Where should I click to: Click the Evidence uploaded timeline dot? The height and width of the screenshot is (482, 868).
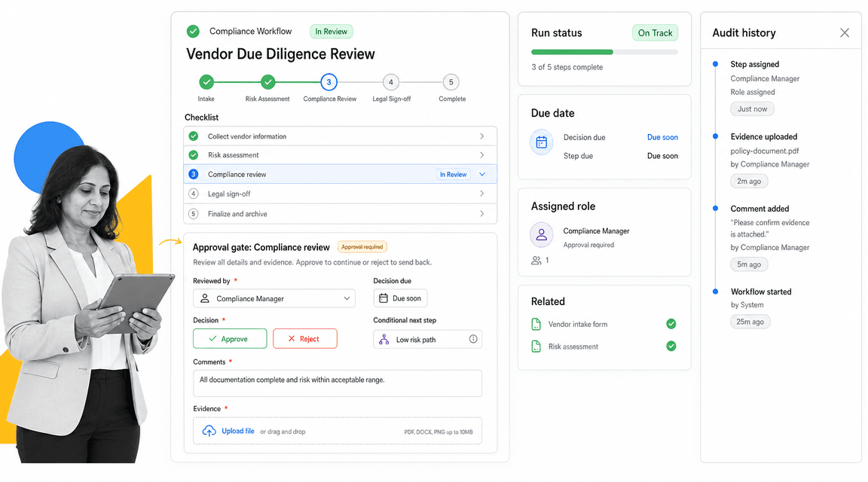coord(715,136)
